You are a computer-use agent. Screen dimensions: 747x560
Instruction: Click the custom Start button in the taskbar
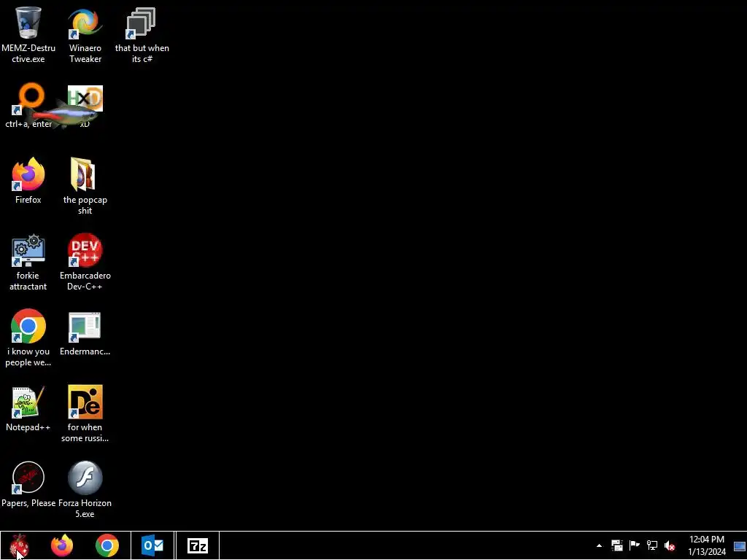click(x=19, y=545)
